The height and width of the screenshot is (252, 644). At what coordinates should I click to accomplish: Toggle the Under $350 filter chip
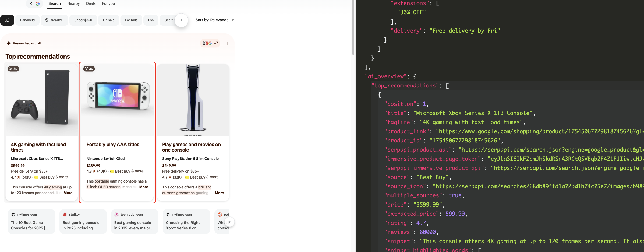pyautogui.click(x=83, y=20)
